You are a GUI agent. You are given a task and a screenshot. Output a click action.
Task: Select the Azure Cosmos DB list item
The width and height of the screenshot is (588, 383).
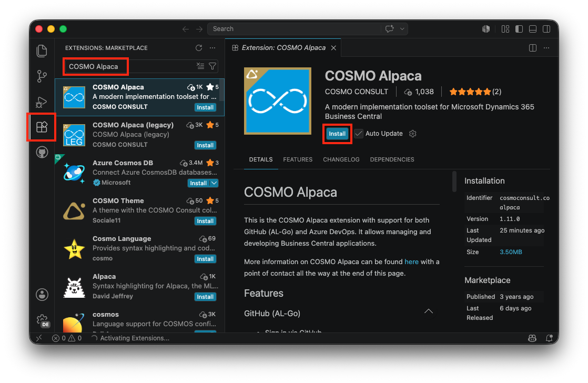(139, 173)
